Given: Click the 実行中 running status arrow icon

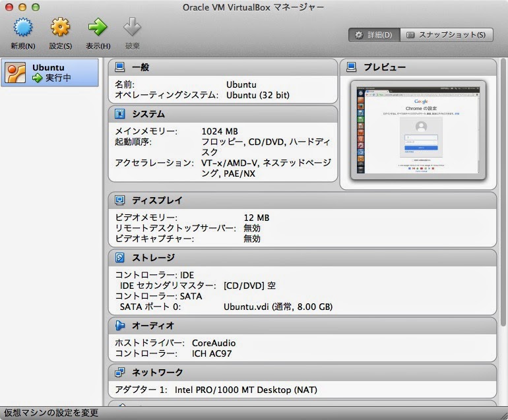Looking at the screenshot, I should [37, 78].
